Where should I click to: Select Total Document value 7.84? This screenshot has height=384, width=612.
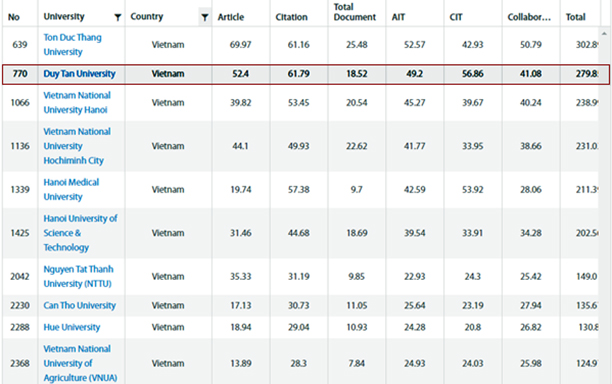click(356, 363)
